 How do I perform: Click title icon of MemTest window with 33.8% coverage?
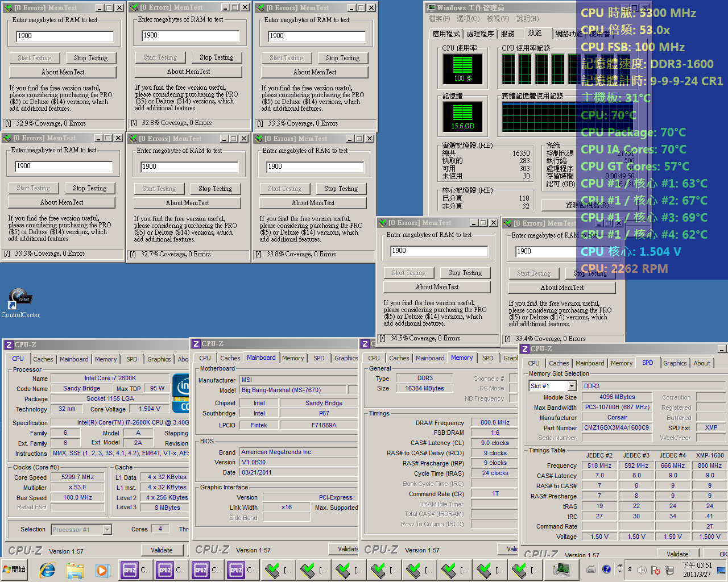(259, 139)
